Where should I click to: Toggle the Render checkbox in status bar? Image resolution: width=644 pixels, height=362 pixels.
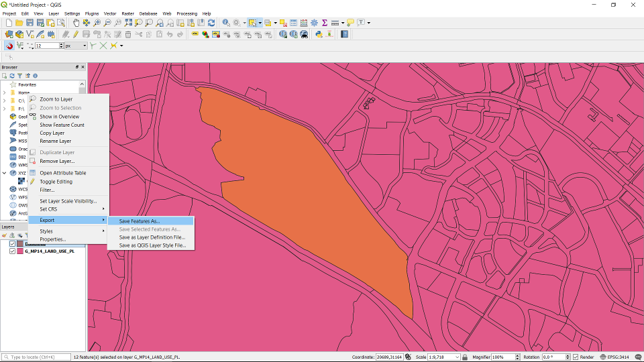(x=576, y=357)
